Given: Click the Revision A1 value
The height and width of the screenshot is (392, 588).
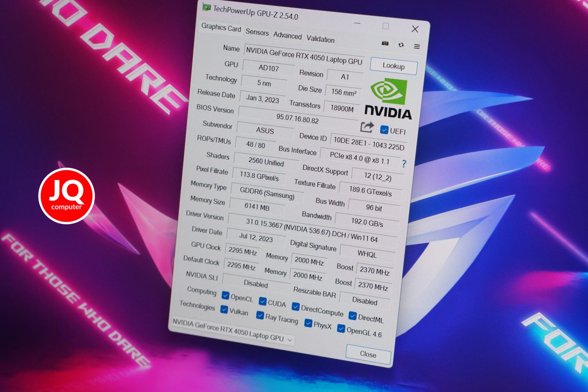Looking at the screenshot, I should (345, 77).
